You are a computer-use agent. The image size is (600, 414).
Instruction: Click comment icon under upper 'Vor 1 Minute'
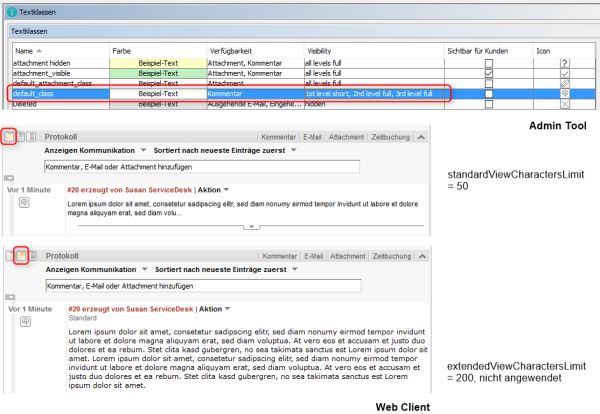(x=24, y=202)
